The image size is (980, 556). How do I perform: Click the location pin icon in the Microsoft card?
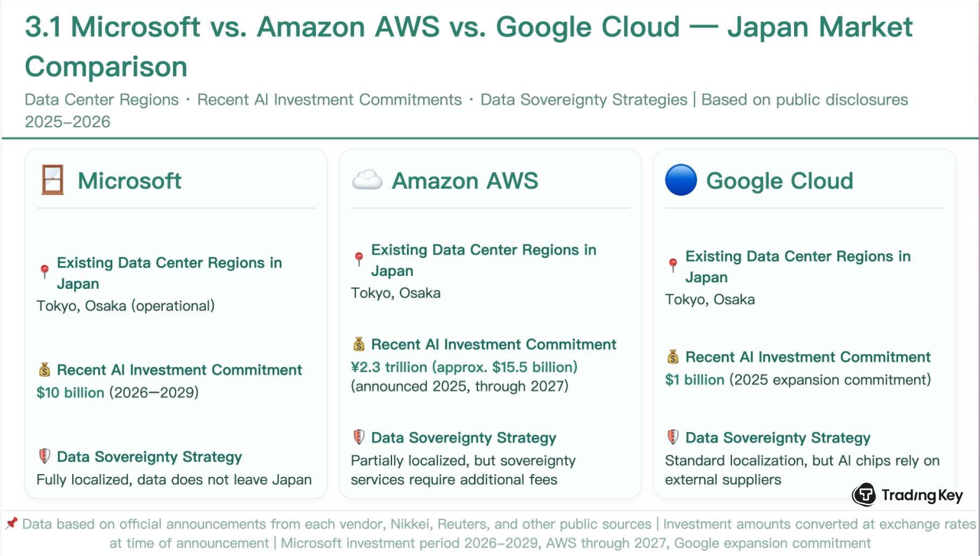pyautogui.click(x=45, y=272)
